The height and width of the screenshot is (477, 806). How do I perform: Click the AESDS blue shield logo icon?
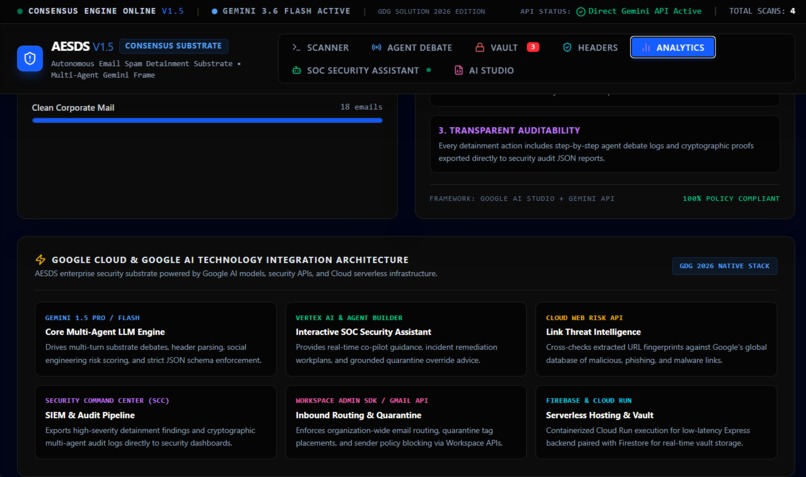tap(30, 59)
